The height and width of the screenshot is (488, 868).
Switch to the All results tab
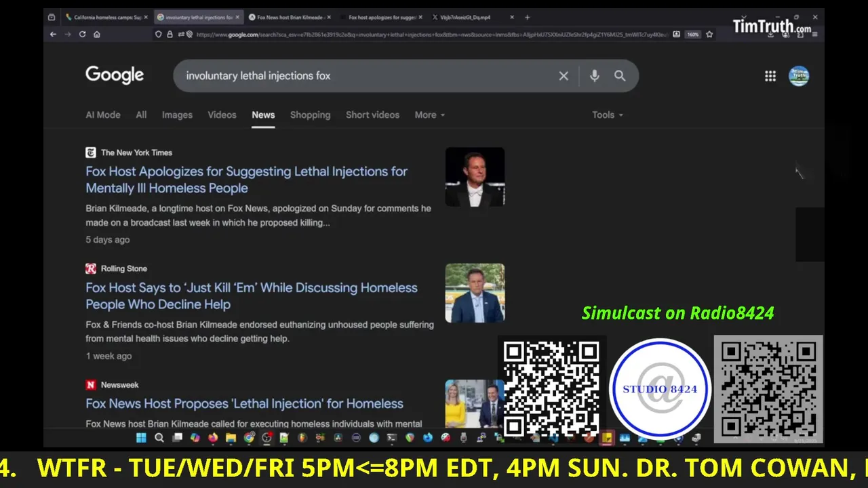141,115
